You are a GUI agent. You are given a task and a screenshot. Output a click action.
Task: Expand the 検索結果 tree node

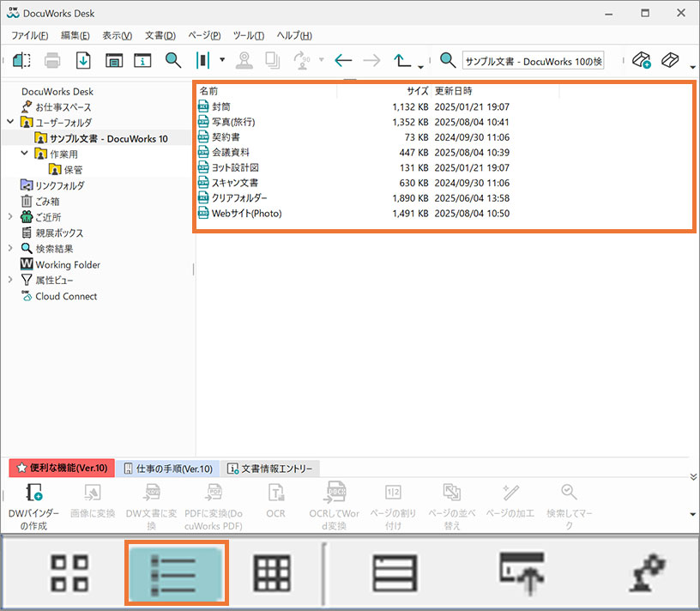tap(10, 248)
